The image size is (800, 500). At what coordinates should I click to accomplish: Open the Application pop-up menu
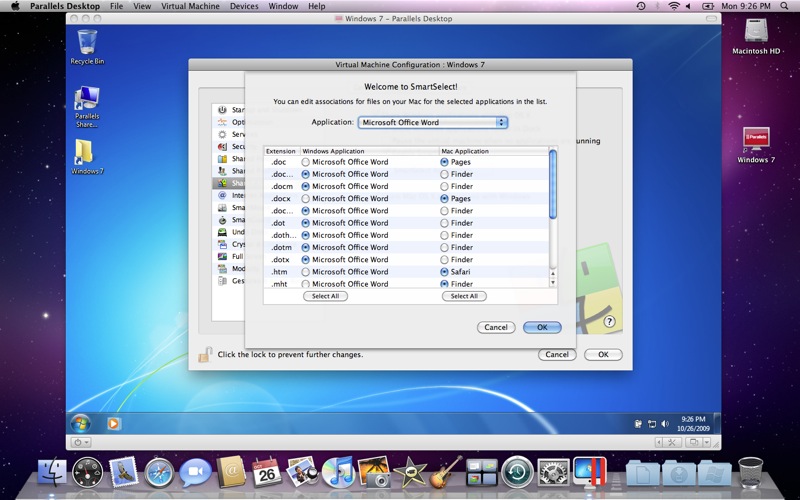point(433,122)
